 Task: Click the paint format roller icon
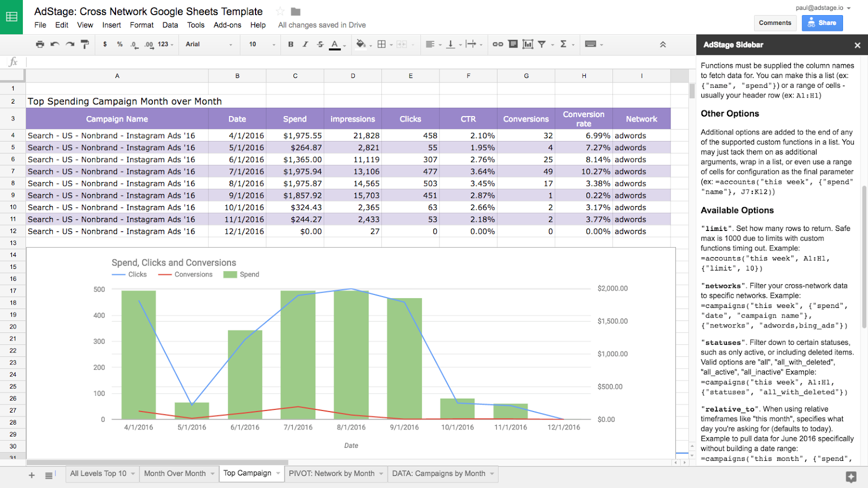tap(85, 44)
